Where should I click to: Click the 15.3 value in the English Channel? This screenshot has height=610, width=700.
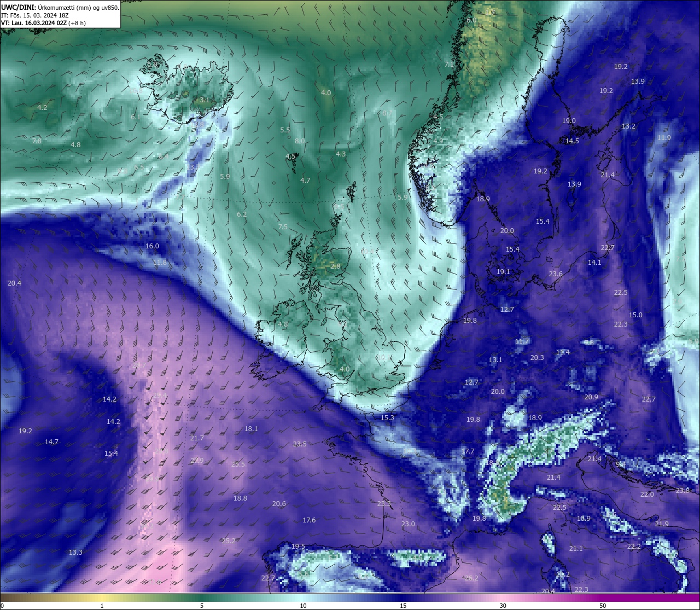(387, 418)
